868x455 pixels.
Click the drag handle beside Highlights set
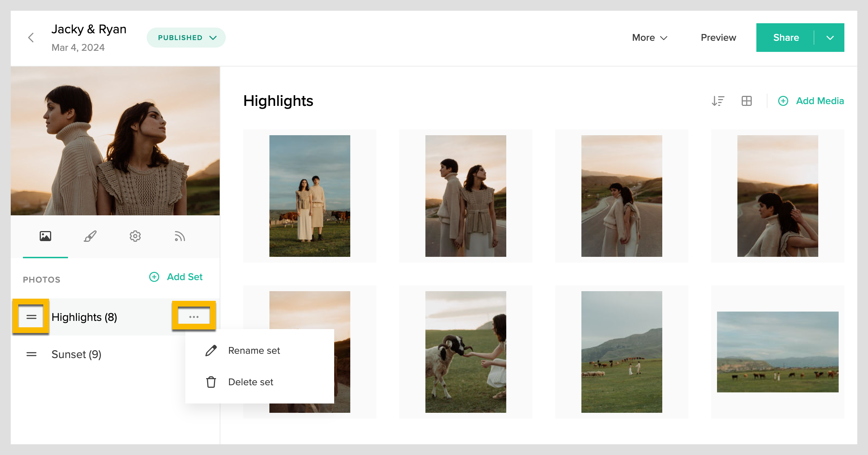tap(31, 317)
